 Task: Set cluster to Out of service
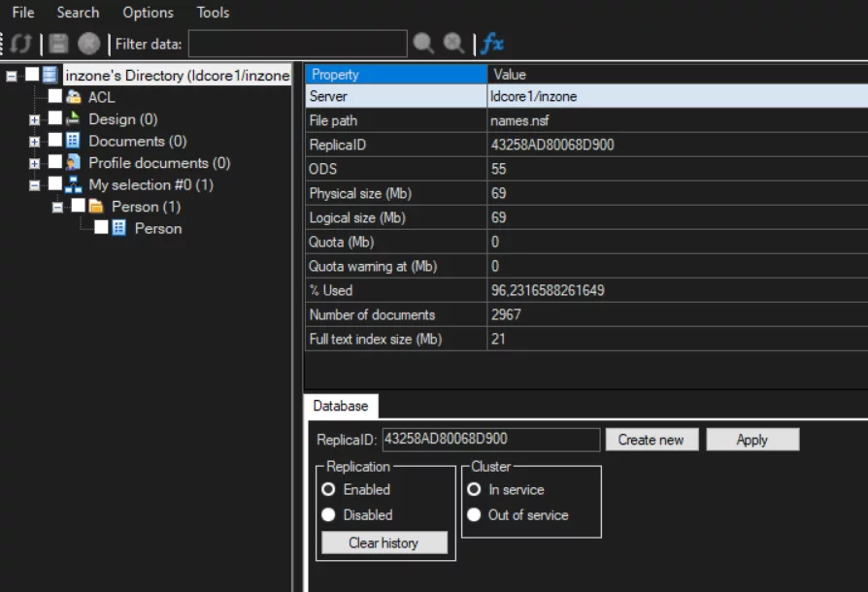click(474, 515)
